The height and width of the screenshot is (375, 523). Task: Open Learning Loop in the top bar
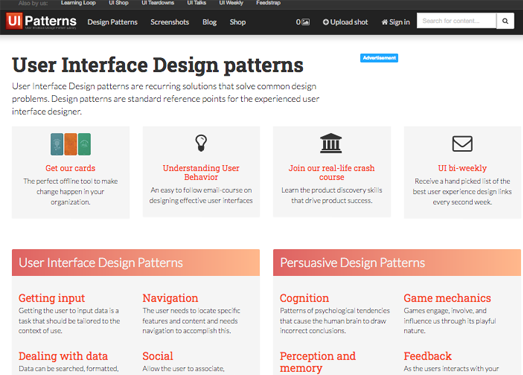78,3
